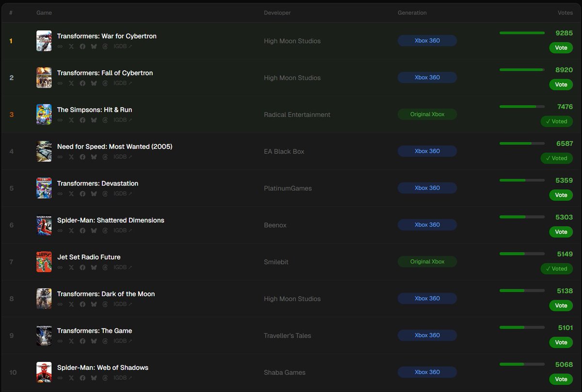Screen dimensions: 582x392
Task: Cast vote for Spider-Man: Shattered Dimensions
Action: point(561,232)
